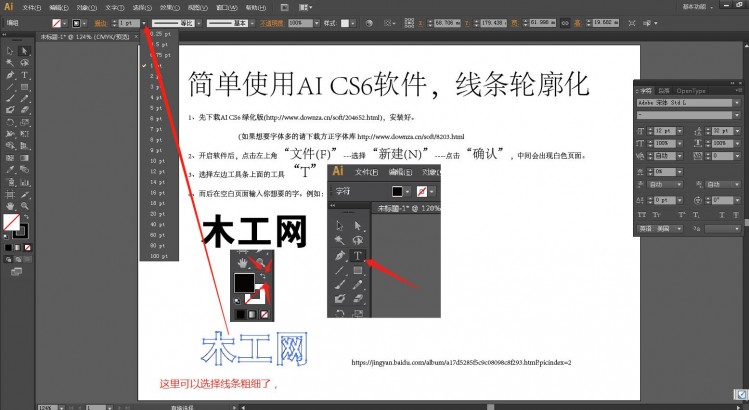The width and height of the screenshot is (749, 410).
Task: Select the Slice tool
Action: [x=24, y=194]
